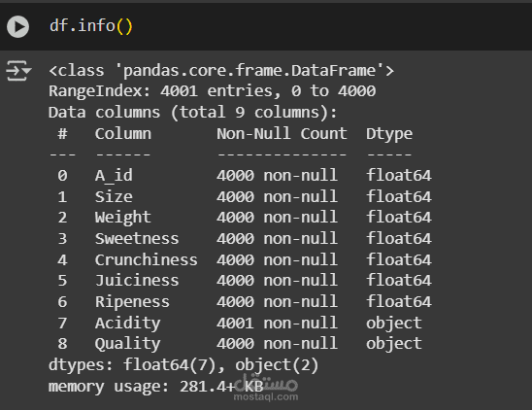Click the Data columns total line
The image size is (532, 410).
click(x=193, y=113)
